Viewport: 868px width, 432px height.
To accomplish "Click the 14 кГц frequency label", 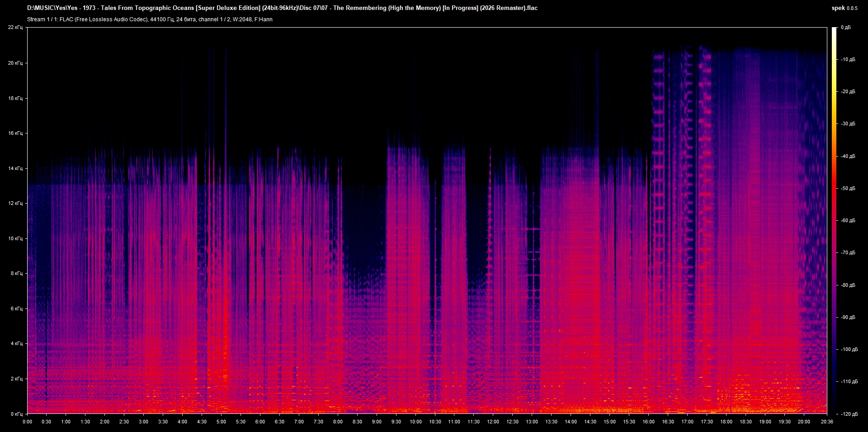I will pyautogui.click(x=15, y=168).
